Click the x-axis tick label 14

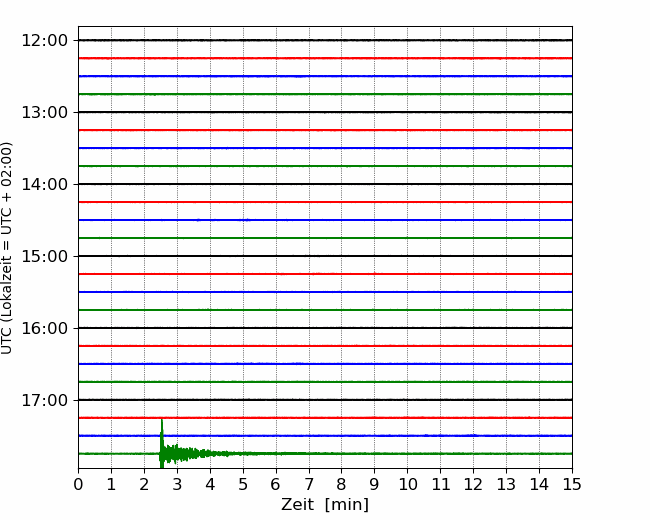coord(539,484)
